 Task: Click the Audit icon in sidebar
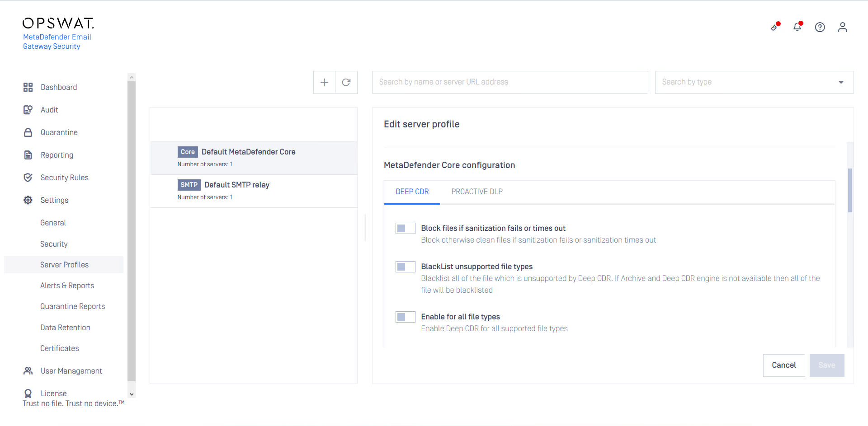pyautogui.click(x=28, y=110)
